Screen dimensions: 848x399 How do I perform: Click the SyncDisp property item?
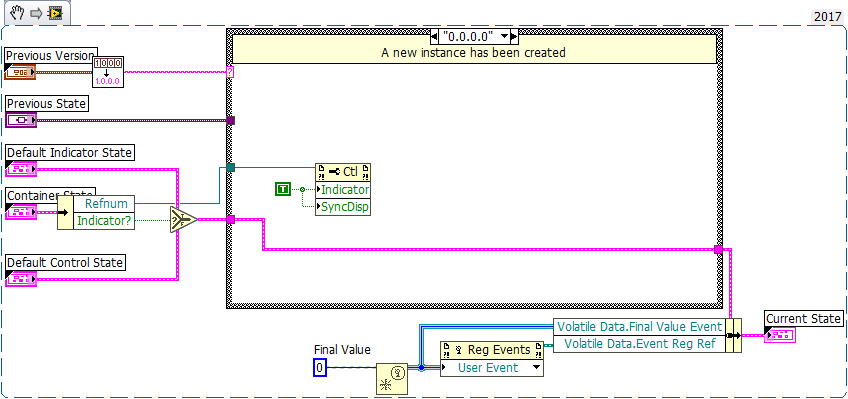click(x=343, y=207)
